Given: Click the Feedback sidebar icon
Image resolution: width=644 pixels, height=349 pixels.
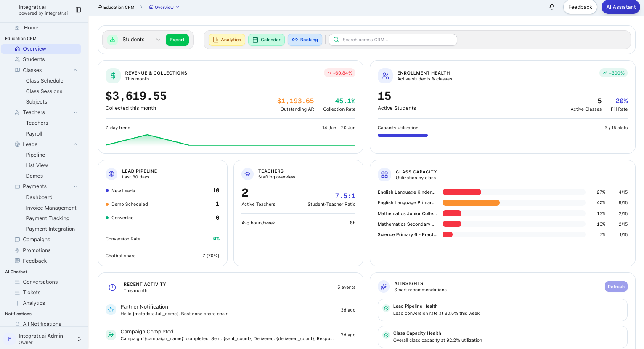Looking at the screenshot, I should point(17,261).
